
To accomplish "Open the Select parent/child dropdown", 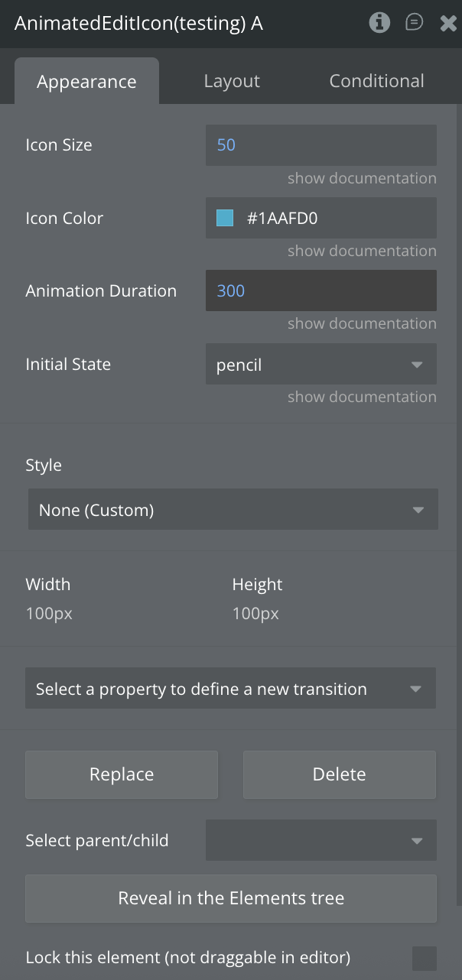I will [x=320, y=841].
